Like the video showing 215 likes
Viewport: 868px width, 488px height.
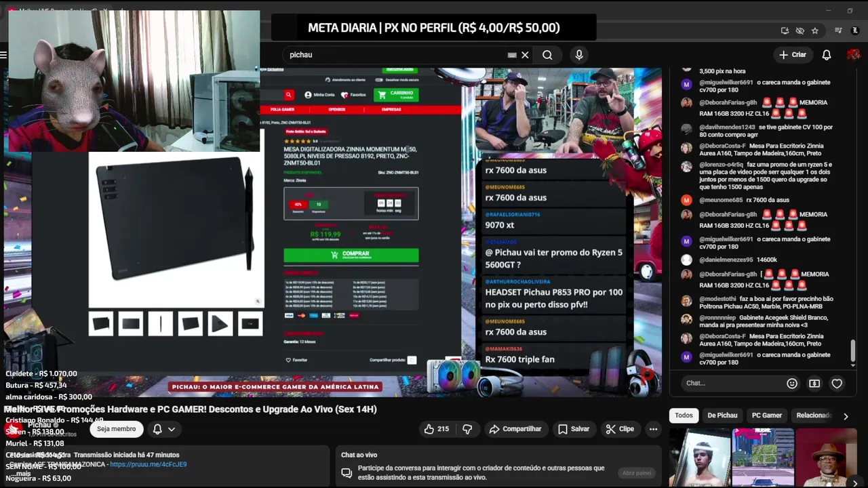pos(437,429)
